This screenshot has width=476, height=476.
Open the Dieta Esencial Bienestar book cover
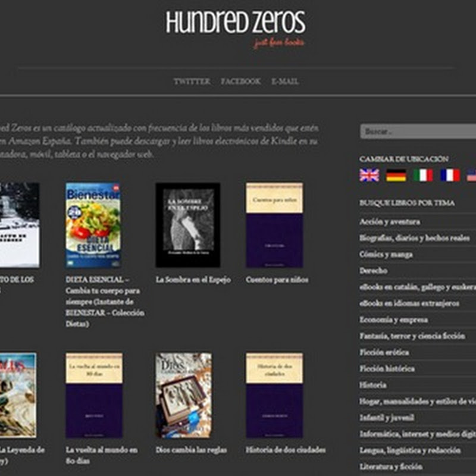(x=93, y=225)
